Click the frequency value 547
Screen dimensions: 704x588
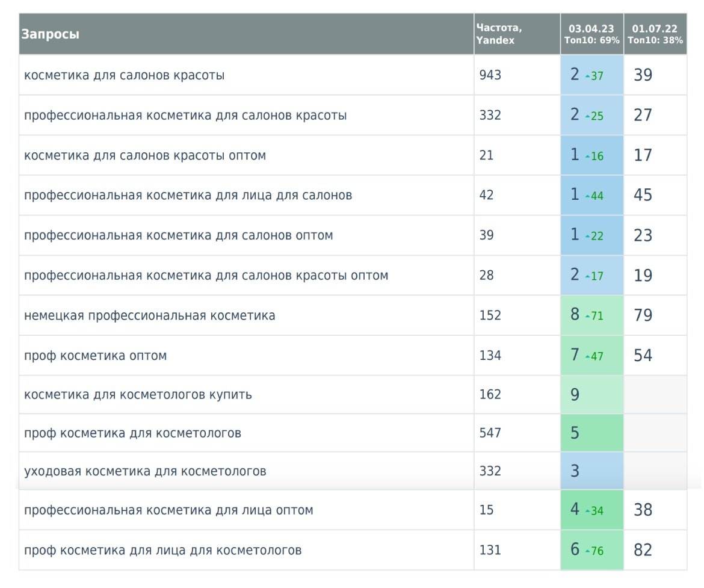(490, 433)
